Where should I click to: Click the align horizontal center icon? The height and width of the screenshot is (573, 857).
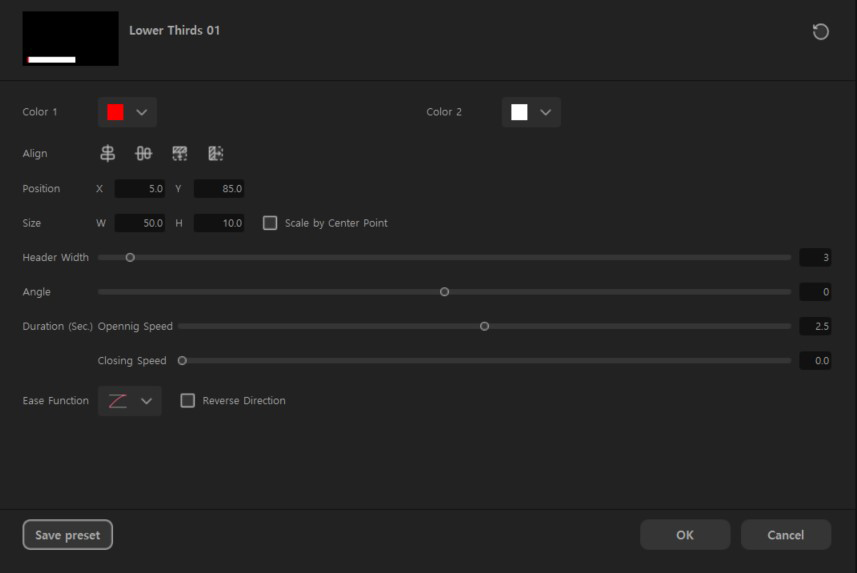point(108,154)
